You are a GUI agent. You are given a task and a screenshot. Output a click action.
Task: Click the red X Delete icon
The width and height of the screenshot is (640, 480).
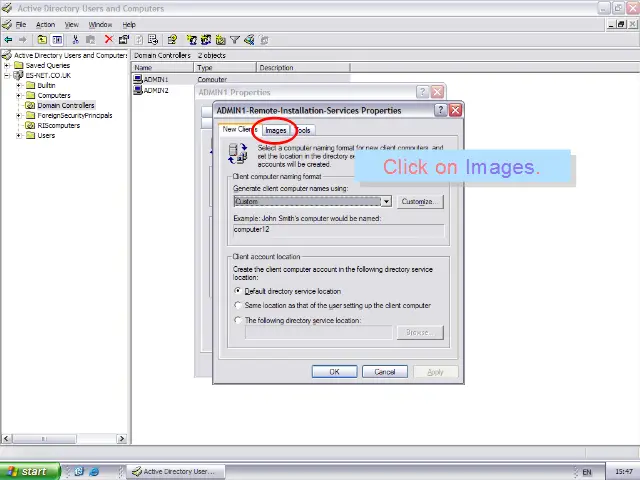click(x=109, y=40)
